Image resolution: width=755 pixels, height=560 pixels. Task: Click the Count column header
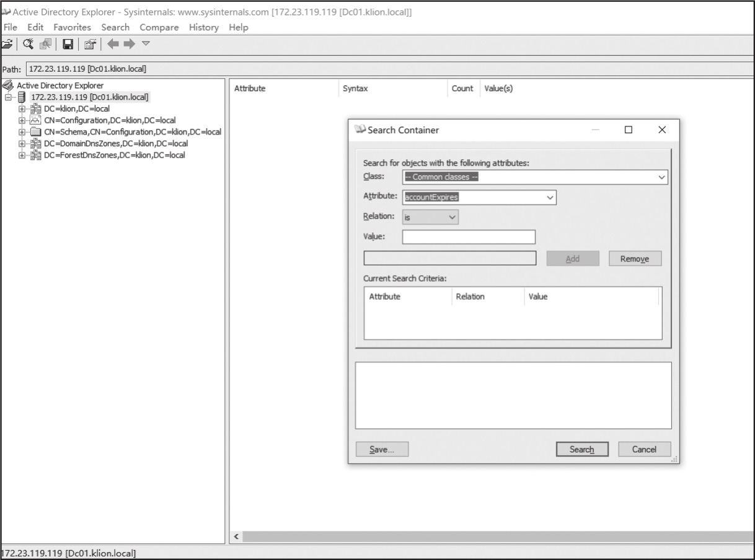coord(462,89)
